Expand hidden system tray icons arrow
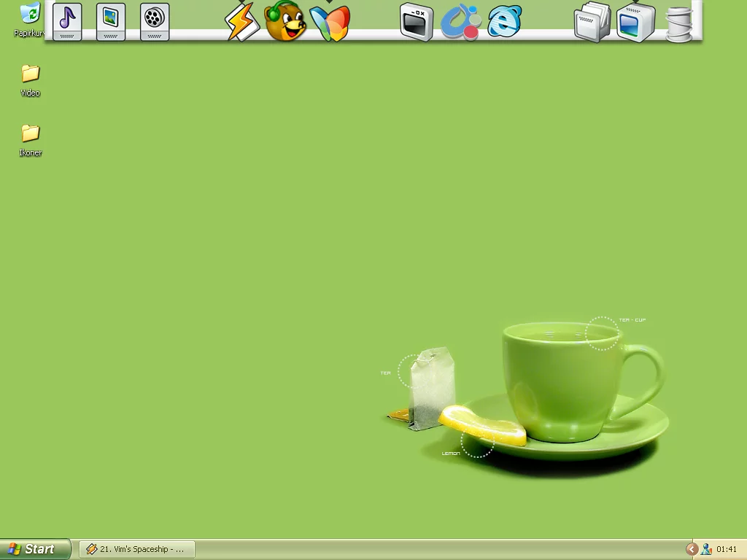 pyautogui.click(x=692, y=549)
